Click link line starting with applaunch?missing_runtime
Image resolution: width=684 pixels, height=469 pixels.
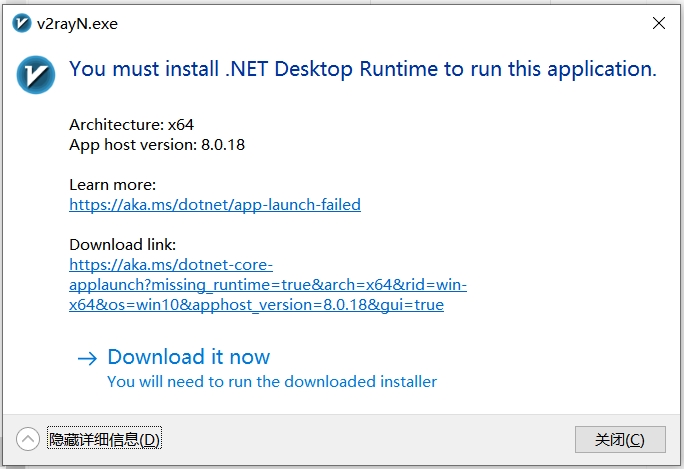[x=267, y=285]
